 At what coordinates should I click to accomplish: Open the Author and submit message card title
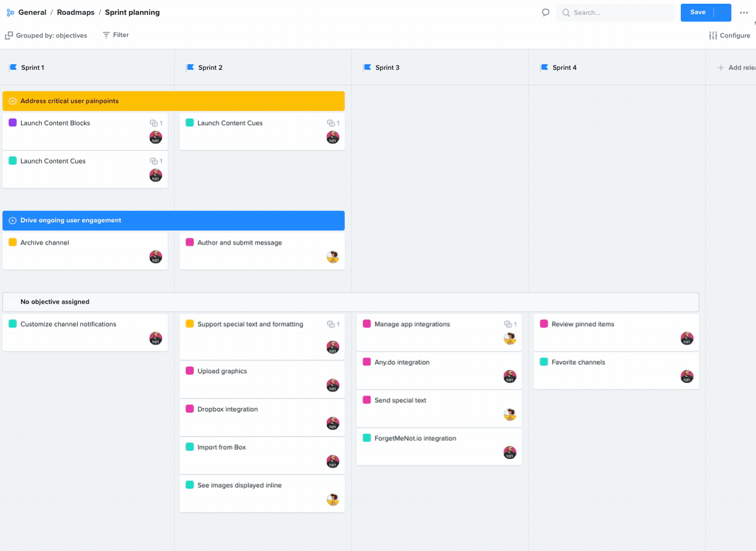[x=239, y=243]
